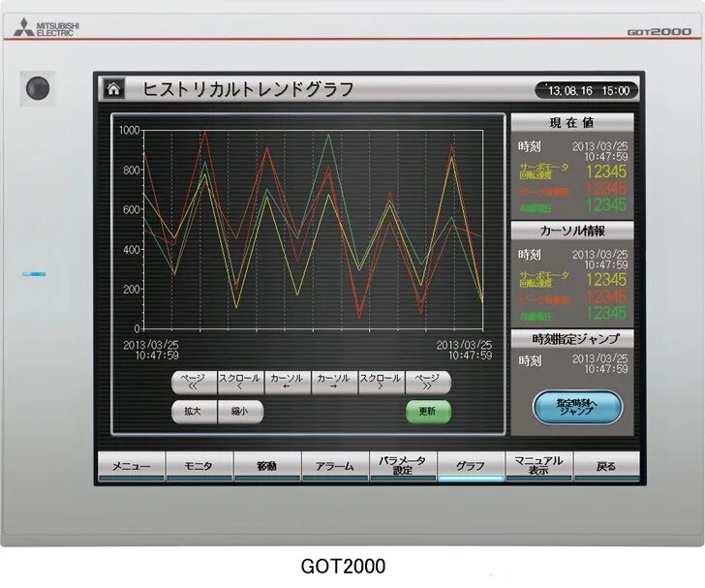Tap the 200 label on the Y axis
The width and height of the screenshot is (705, 588).
click(132, 290)
